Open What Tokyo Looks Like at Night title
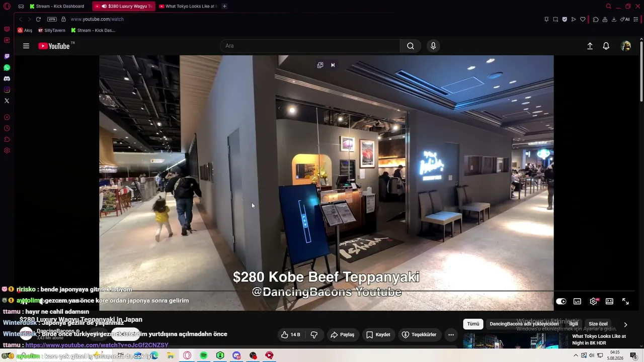Screen dimensions: 644x362 click(599, 339)
